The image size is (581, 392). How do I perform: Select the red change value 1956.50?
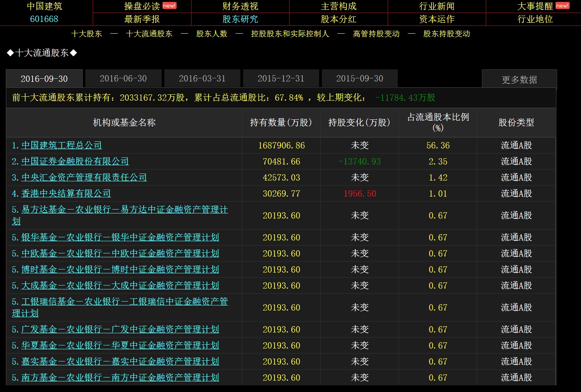[360, 194]
